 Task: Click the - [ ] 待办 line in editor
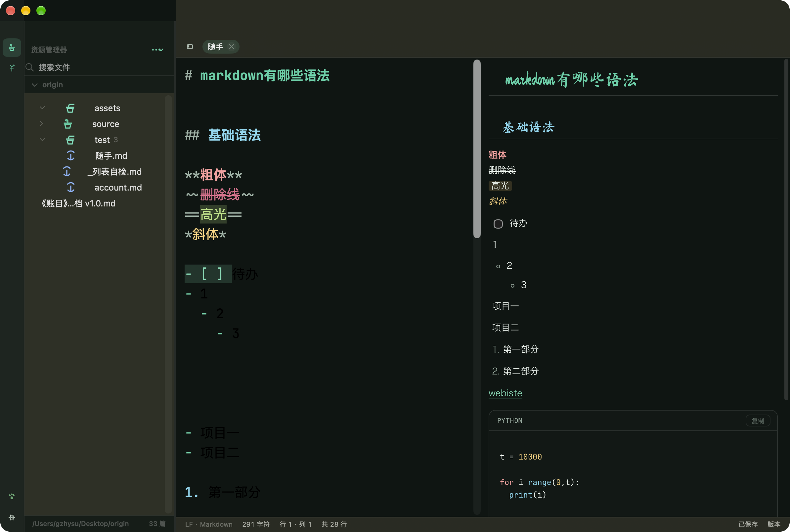click(x=221, y=274)
